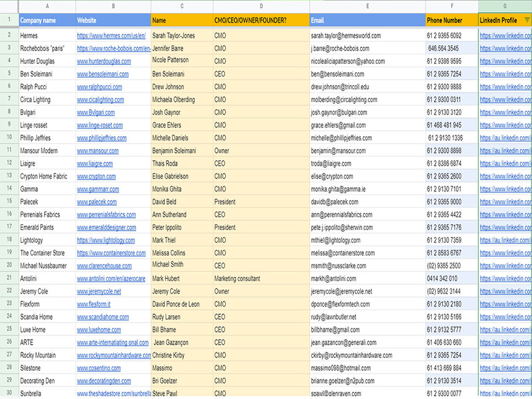
Task: Select column D header
Action: (x=261, y=6)
